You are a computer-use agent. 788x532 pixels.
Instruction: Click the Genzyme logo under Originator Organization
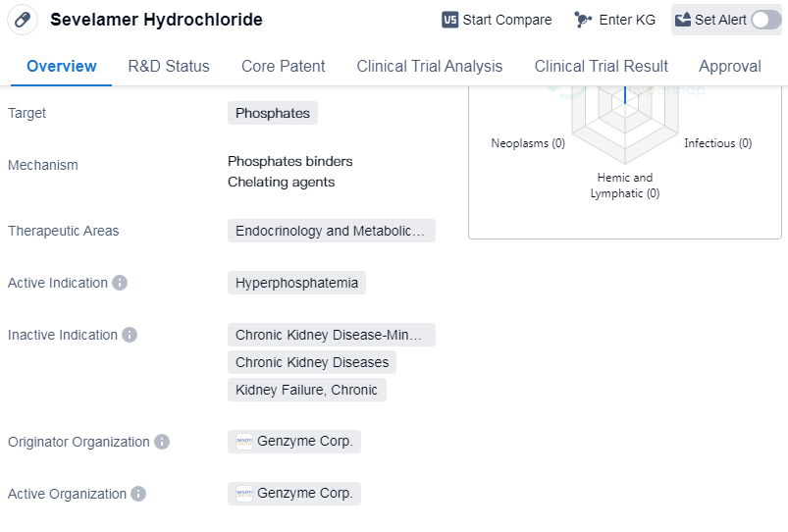pos(244,442)
